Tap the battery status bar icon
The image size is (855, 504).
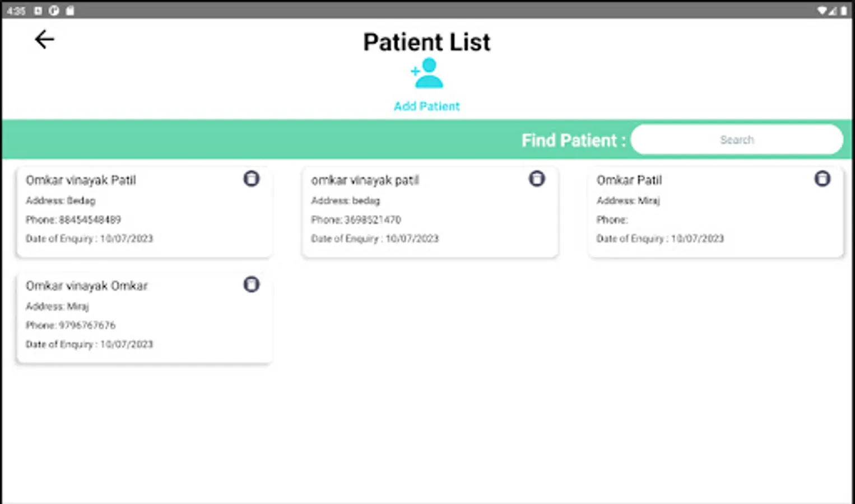click(x=843, y=10)
